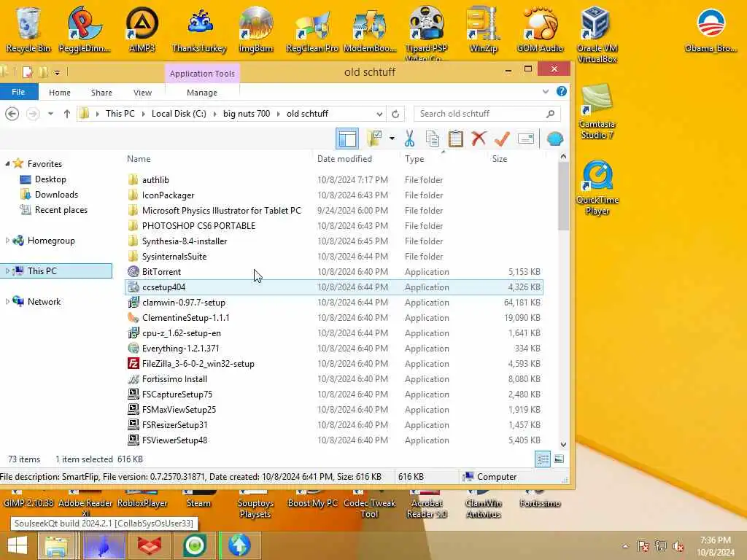Sort by the Date modified column header
The image size is (747, 560).
[344, 159]
